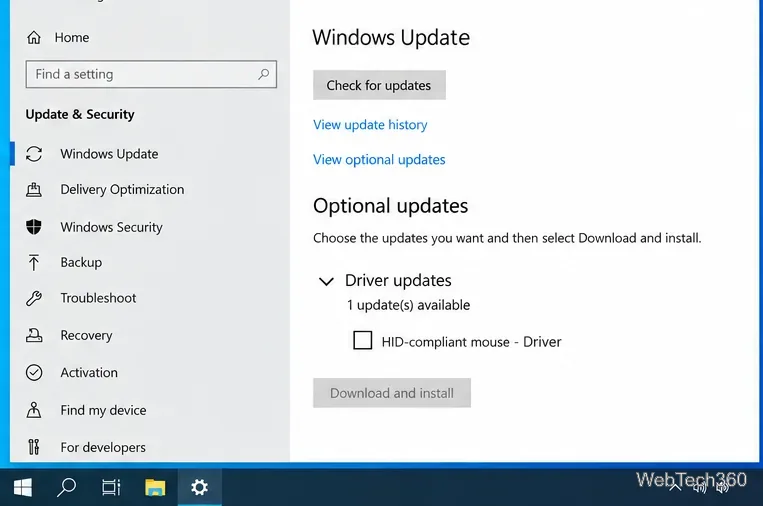Click the Home house icon
The width and height of the screenshot is (763, 506).
[x=34, y=37]
